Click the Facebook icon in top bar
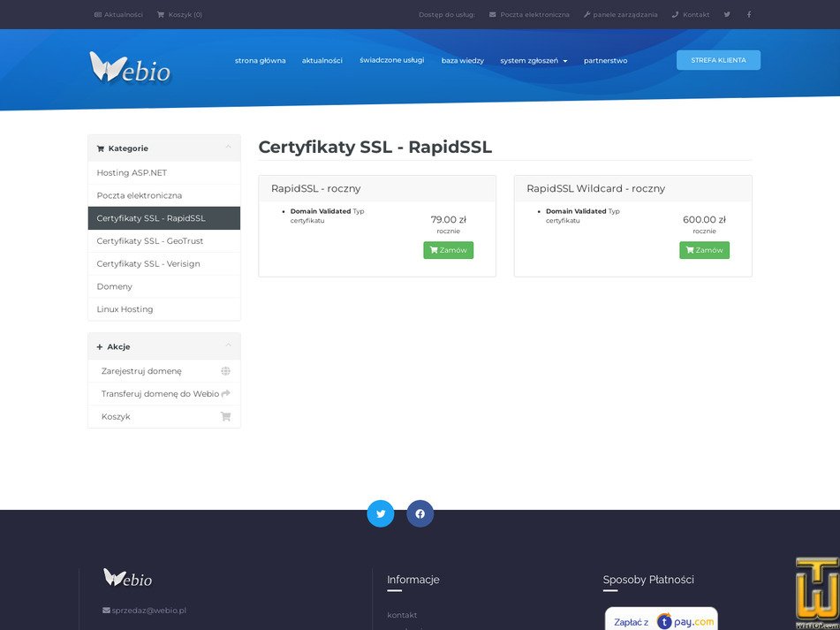Viewport: 840px width, 630px height. (x=749, y=14)
